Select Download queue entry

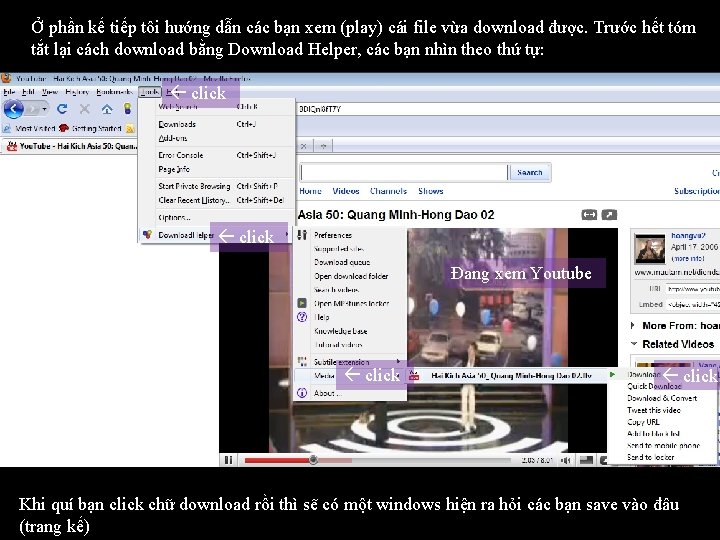click(x=350, y=262)
